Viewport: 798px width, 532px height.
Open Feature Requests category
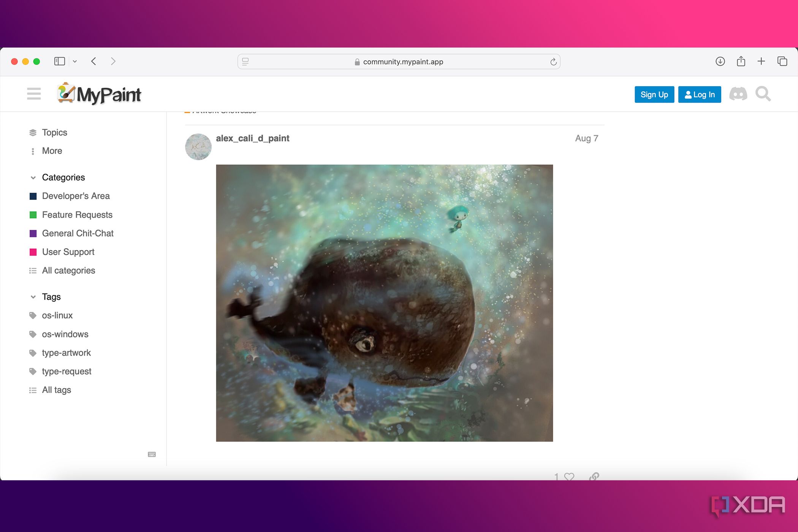point(71,215)
